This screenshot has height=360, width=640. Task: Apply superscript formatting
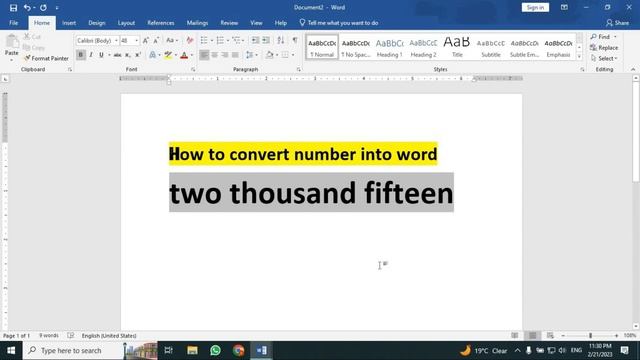pyautogui.click(x=138, y=55)
